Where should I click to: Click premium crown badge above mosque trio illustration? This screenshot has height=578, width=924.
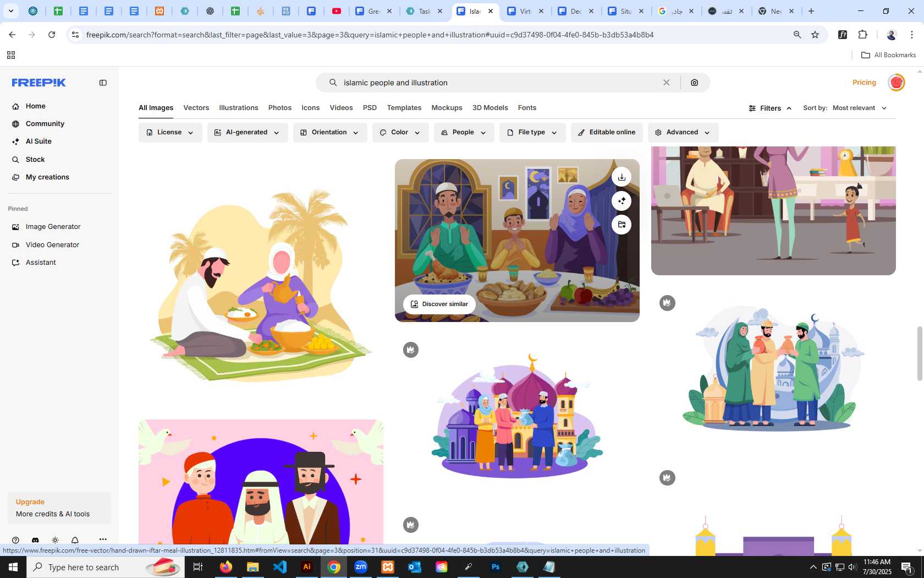click(x=411, y=350)
